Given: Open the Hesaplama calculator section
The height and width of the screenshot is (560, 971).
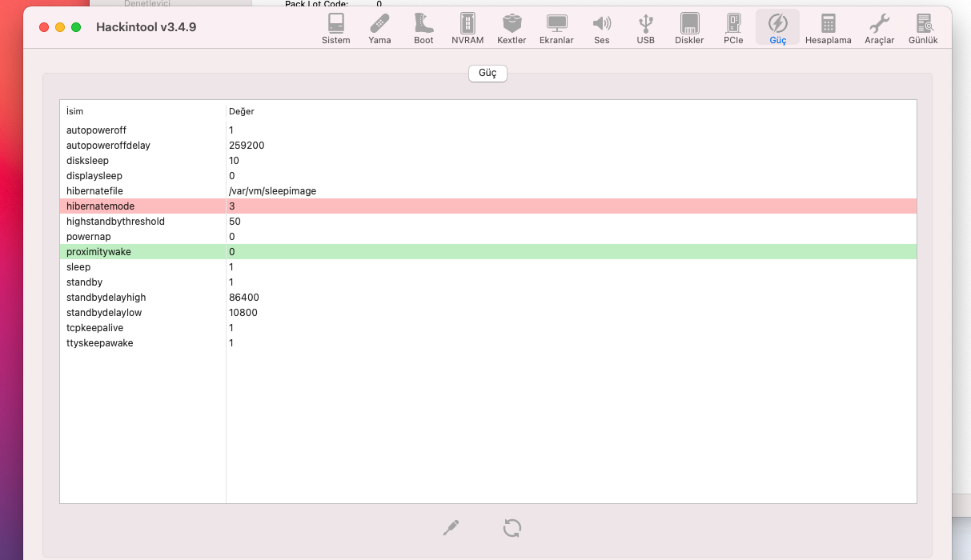Looking at the screenshot, I should [828, 28].
